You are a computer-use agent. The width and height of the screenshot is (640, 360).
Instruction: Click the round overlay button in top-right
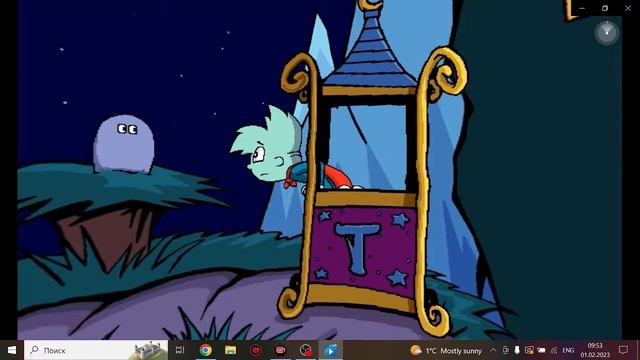tap(607, 32)
